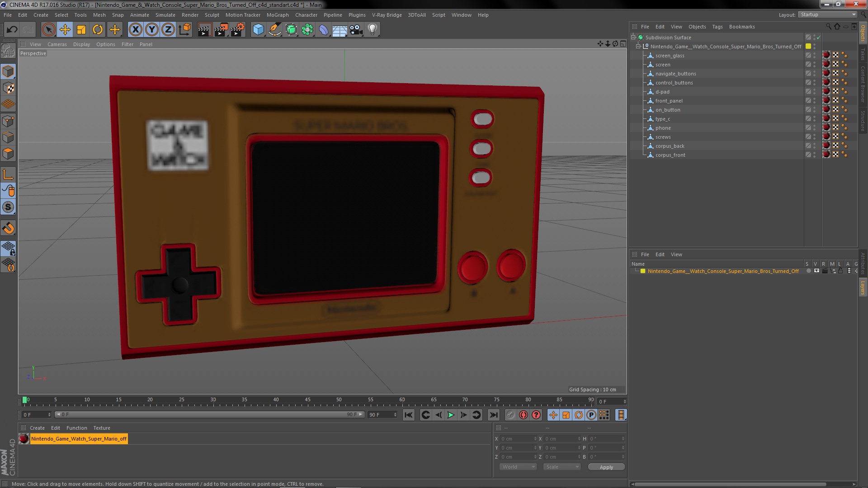Switch to Content Browser side tab
Screen dimensions: 868x488
[x=863, y=84]
